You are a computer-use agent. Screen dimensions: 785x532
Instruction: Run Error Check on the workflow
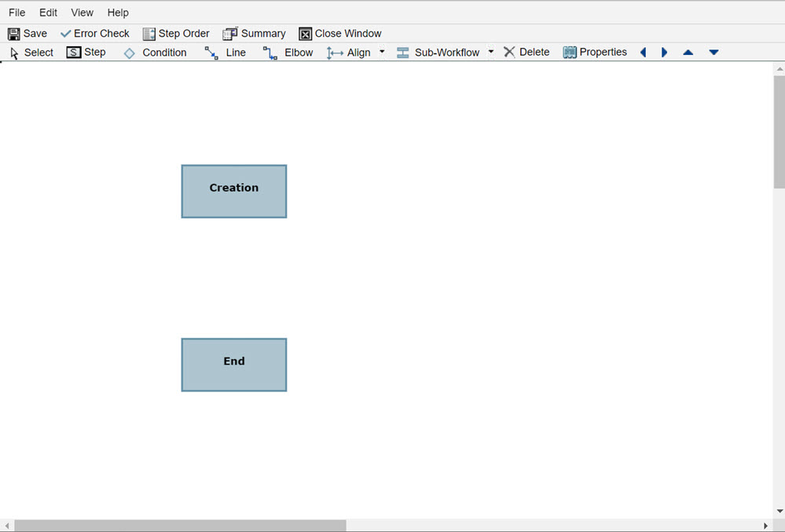click(94, 33)
